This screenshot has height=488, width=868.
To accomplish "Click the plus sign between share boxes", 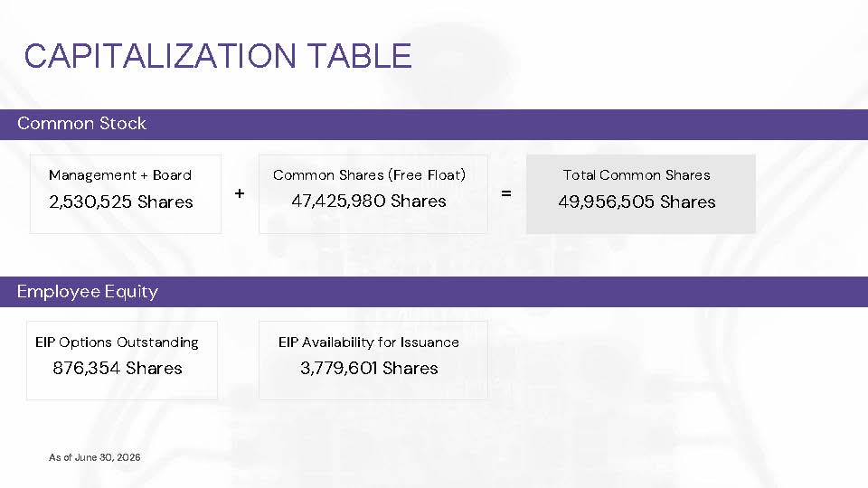I will point(239,193).
